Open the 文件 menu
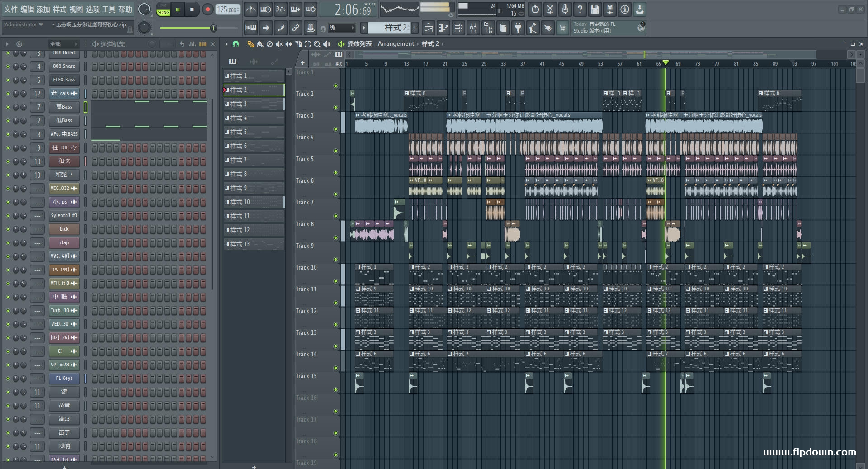This screenshot has width=868, height=469. (11, 9)
